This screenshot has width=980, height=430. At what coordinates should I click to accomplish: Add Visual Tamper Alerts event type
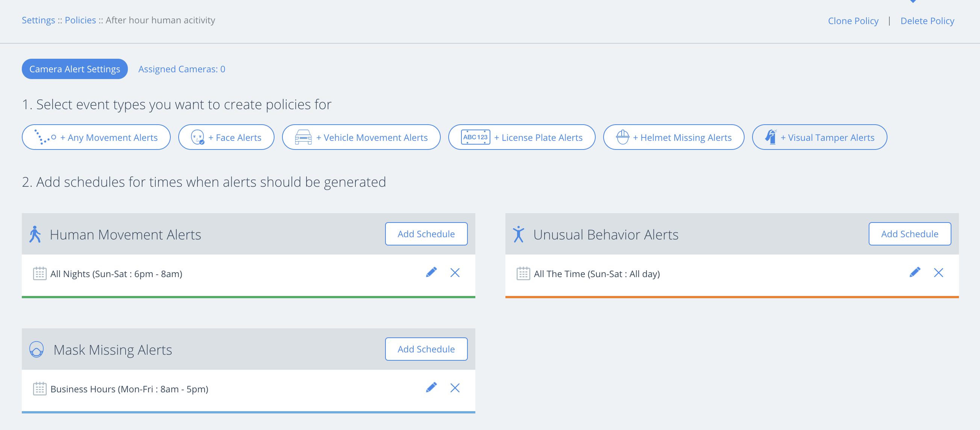[x=819, y=137]
